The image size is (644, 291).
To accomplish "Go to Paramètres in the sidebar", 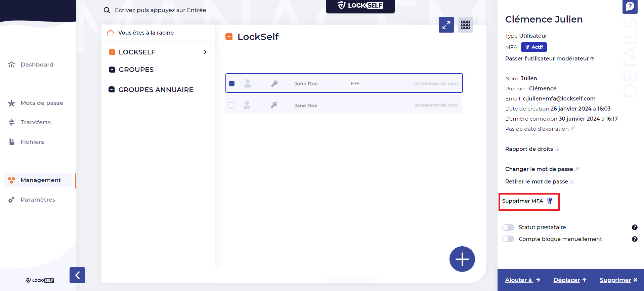I will pyautogui.click(x=38, y=200).
